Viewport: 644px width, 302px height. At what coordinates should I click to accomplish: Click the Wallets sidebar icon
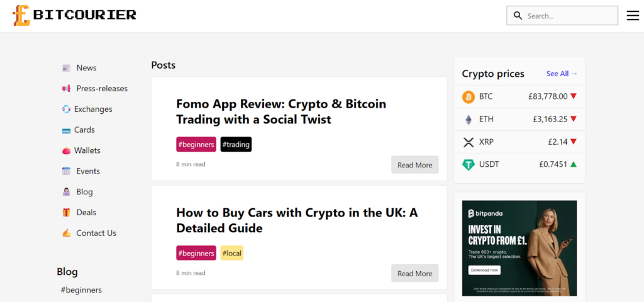tap(66, 151)
